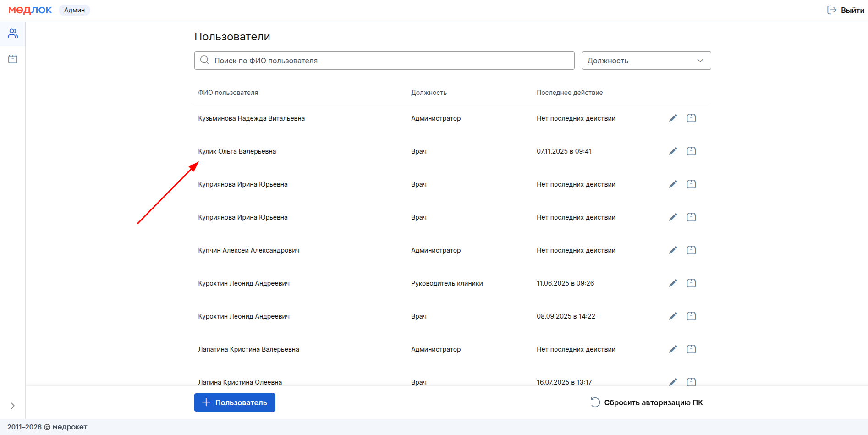Screen dimensions: 868x435
Task: Add a new Пользователь
Action: (235, 402)
